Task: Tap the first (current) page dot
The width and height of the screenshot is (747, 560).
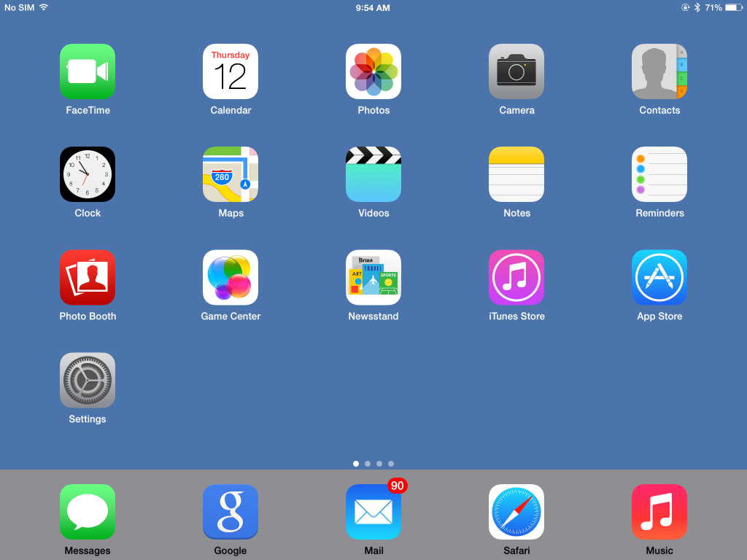Action: (356, 463)
